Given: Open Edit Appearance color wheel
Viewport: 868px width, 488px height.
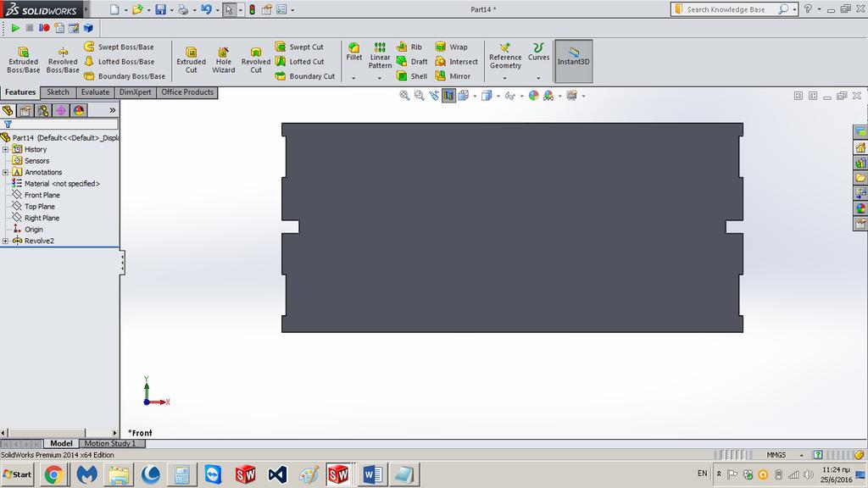Looking at the screenshot, I should tap(534, 96).
